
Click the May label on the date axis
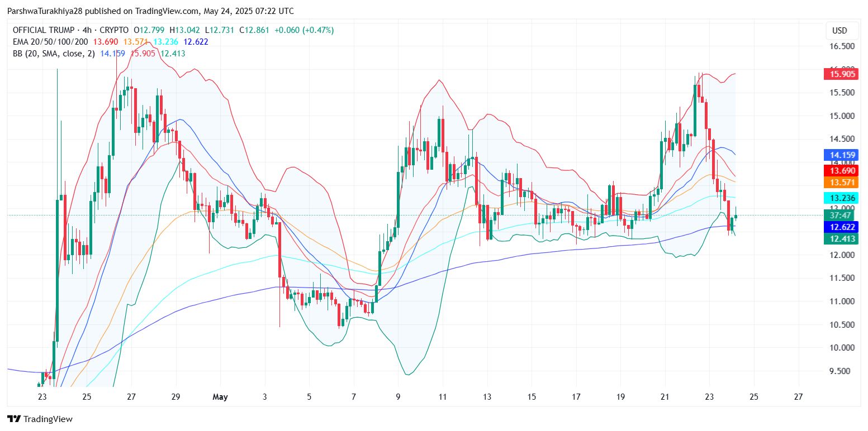click(x=220, y=397)
